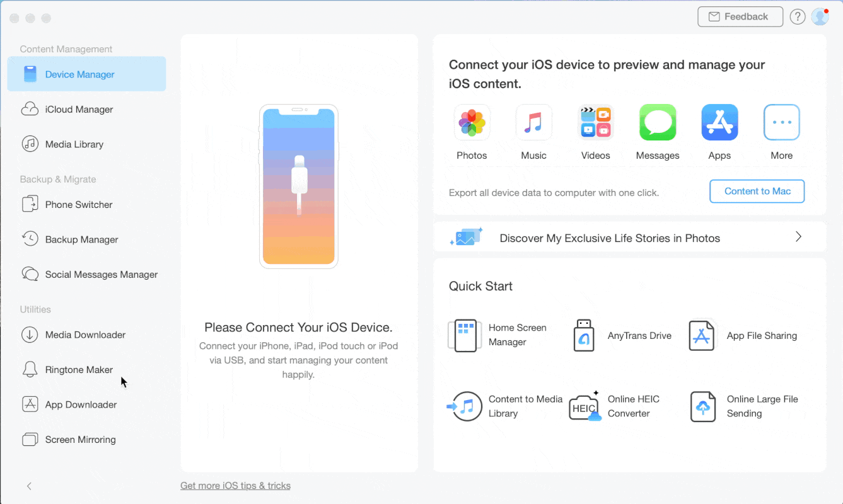Open Media Downloader utility
The image size is (843, 504).
pos(86,335)
